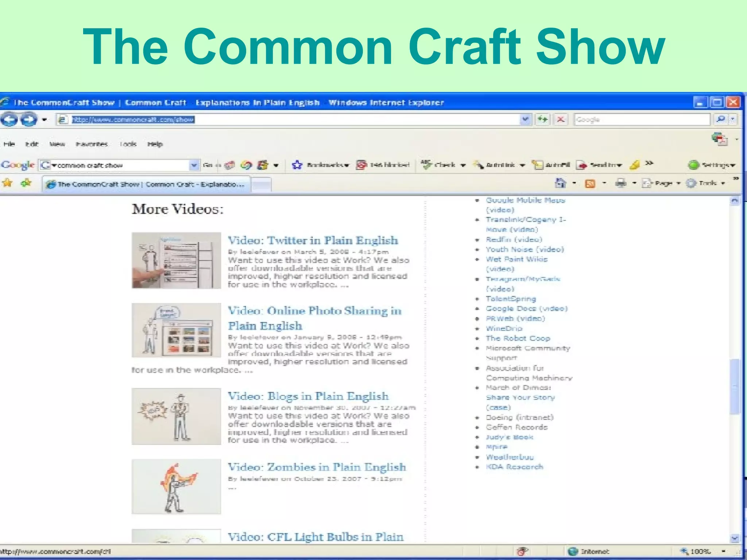Click the search magnifier button

[x=720, y=119]
